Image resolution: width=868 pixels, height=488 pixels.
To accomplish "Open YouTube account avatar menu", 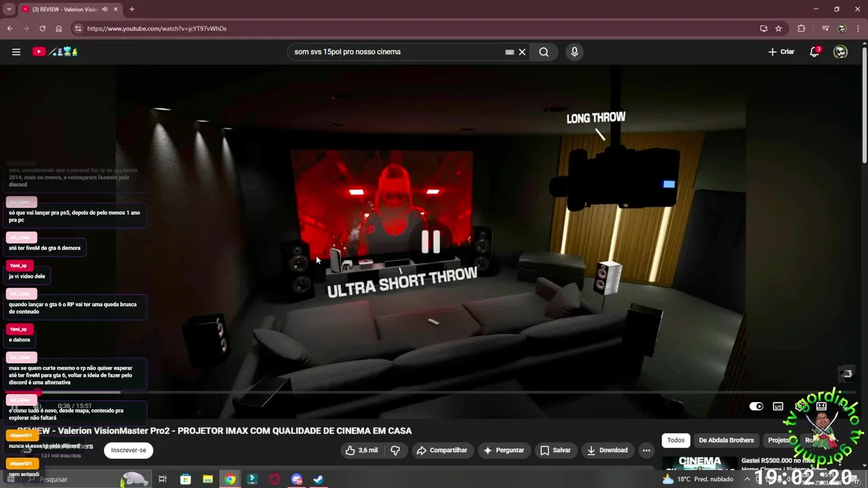I will [x=840, y=52].
